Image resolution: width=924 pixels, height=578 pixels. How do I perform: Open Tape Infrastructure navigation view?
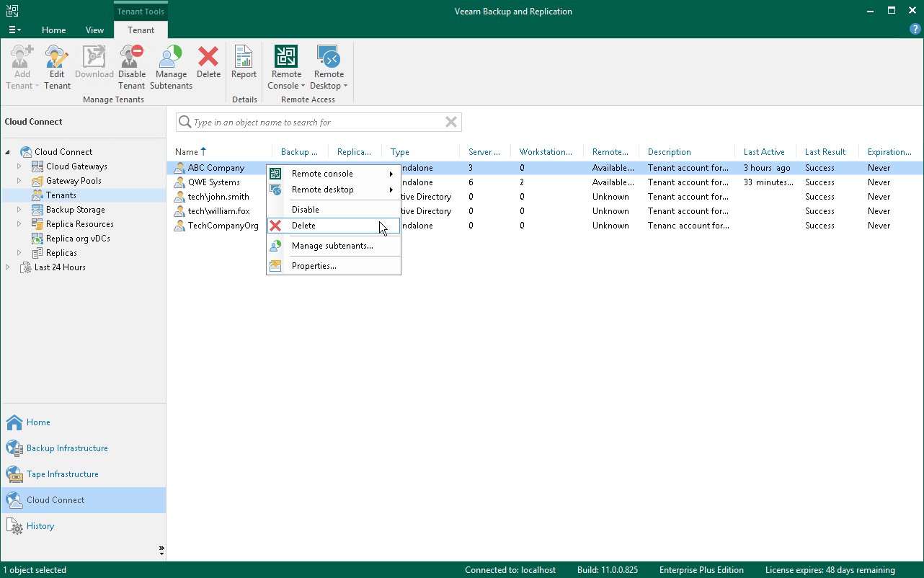tap(83, 474)
